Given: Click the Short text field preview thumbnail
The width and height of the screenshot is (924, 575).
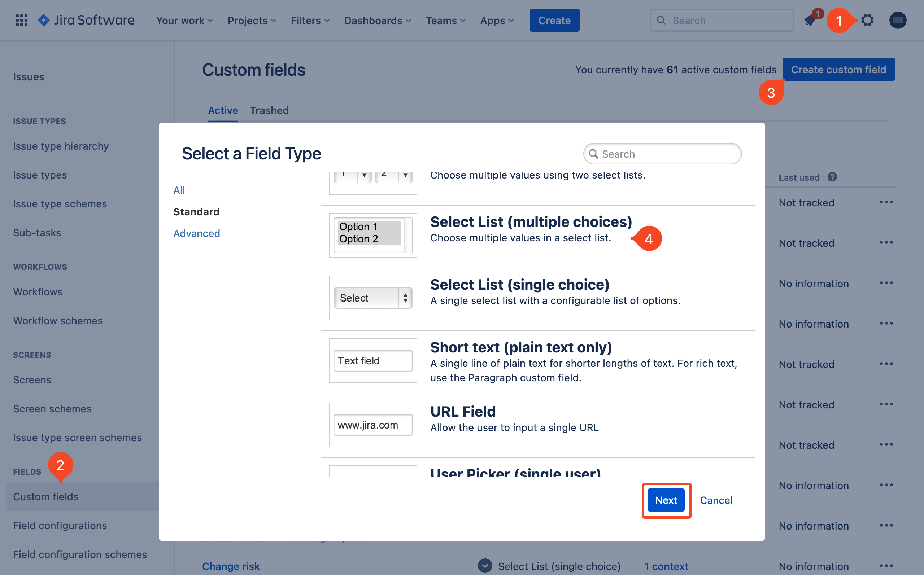Looking at the screenshot, I should pos(373,360).
